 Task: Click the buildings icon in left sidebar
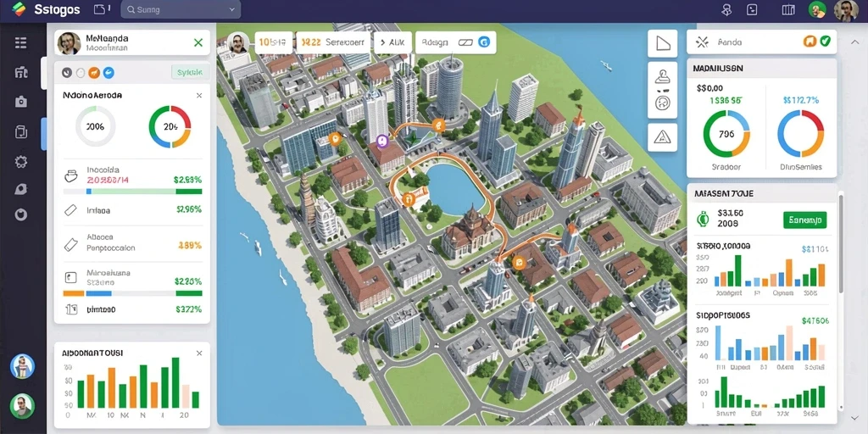[x=21, y=72]
